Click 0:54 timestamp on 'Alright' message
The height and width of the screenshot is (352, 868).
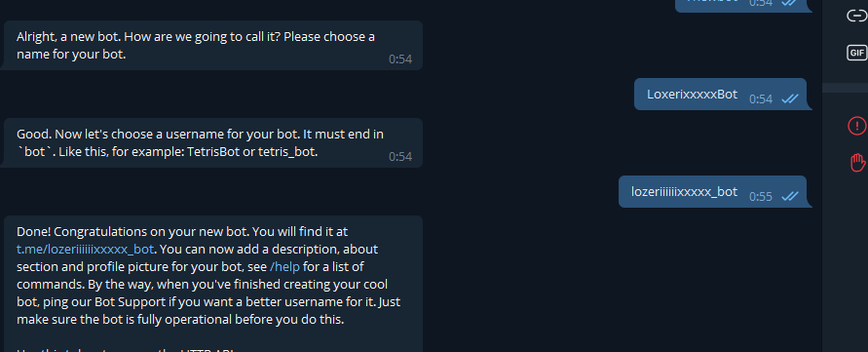coord(400,59)
